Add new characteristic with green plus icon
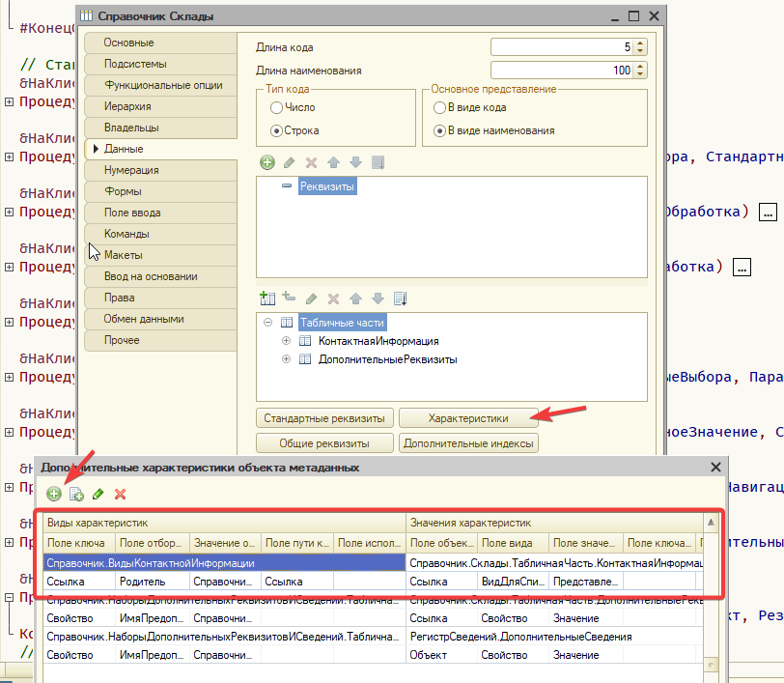 [54, 494]
